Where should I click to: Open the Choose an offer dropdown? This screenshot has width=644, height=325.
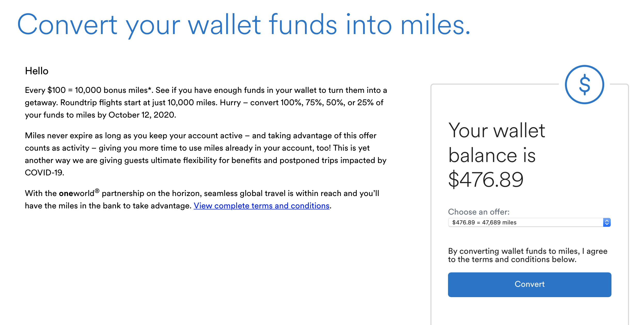coord(529,222)
